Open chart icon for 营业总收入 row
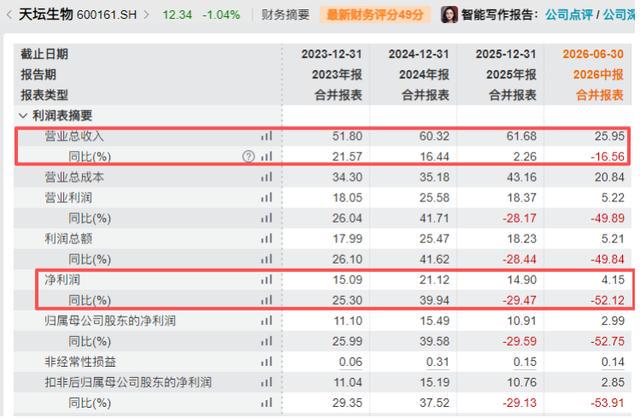Viewport: 640px width, 418px height. [267, 136]
